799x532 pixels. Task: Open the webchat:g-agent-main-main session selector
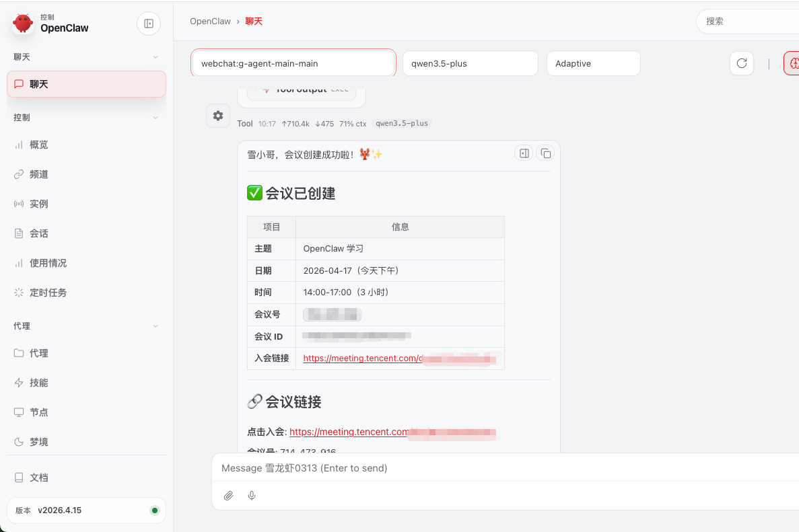click(x=293, y=63)
